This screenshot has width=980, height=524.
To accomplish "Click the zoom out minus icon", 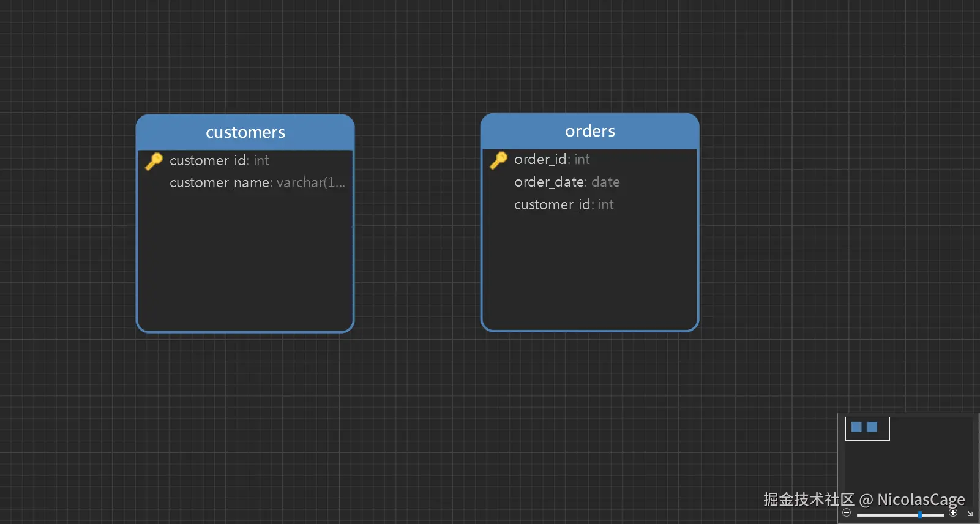I will coord(847,513).
